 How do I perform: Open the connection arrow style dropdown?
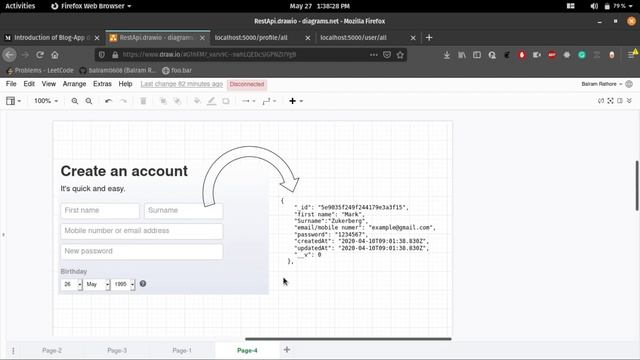(248, 101)
